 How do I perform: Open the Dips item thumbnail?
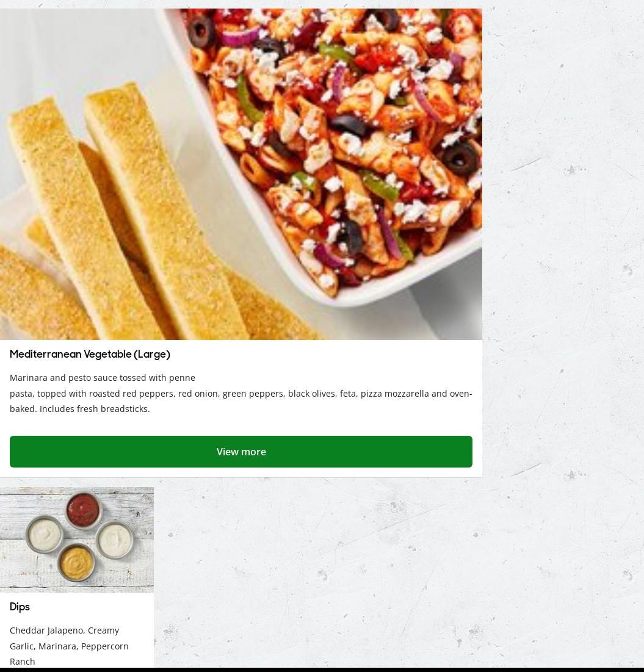pyautogui.click(x=77, y=540)
